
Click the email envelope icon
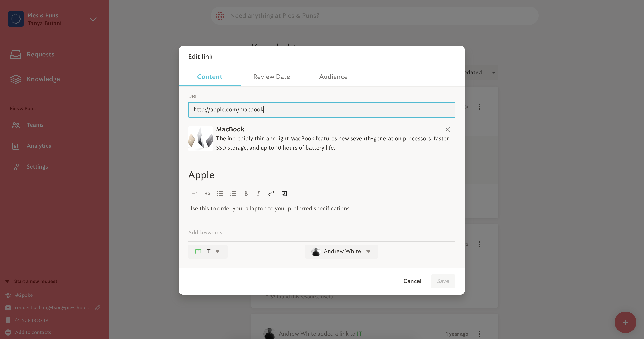pyautogui.click(x=8, y=308)
